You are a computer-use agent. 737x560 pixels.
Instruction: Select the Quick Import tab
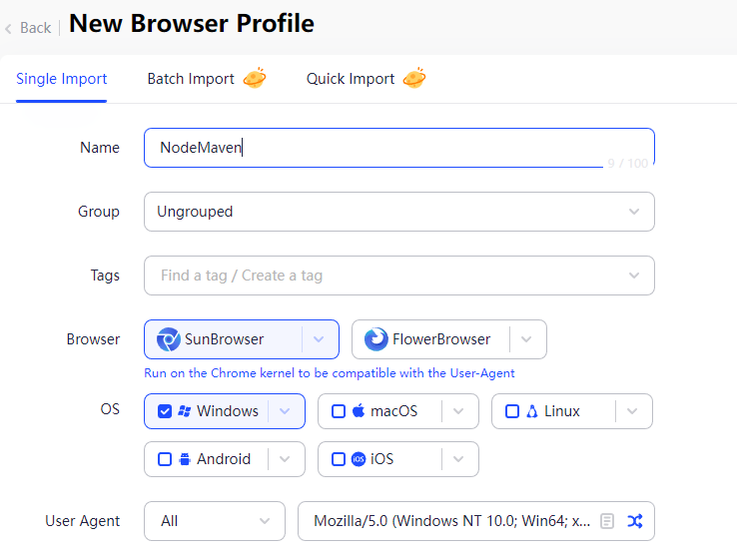[x=351, y=79]
